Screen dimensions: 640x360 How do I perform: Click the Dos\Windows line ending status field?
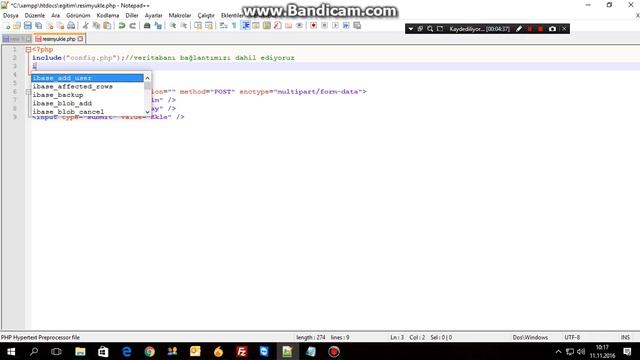pos(530,338)
